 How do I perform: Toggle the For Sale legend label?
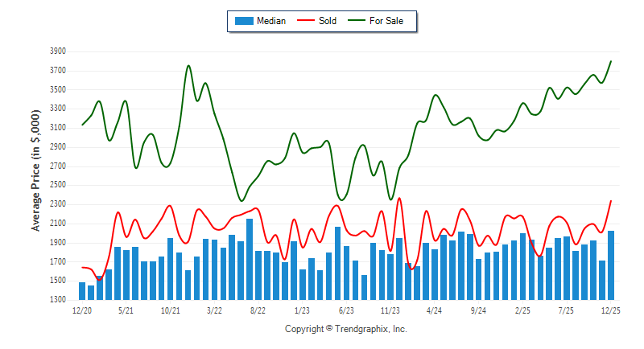386,21
